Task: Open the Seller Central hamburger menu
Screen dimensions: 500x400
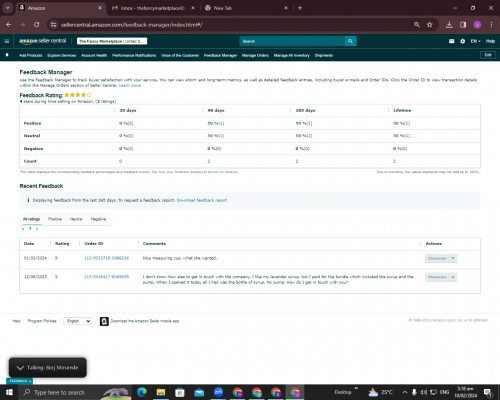Action: coord(7,41)
